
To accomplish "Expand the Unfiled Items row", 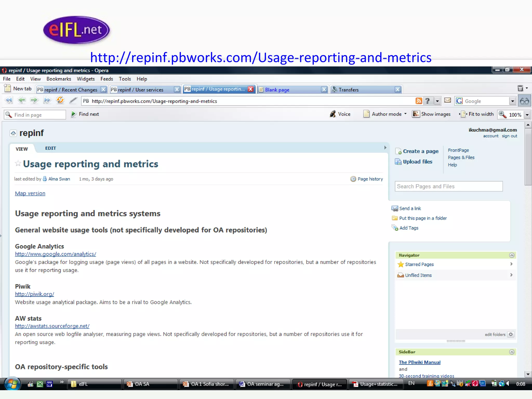I will pos(511,275).
